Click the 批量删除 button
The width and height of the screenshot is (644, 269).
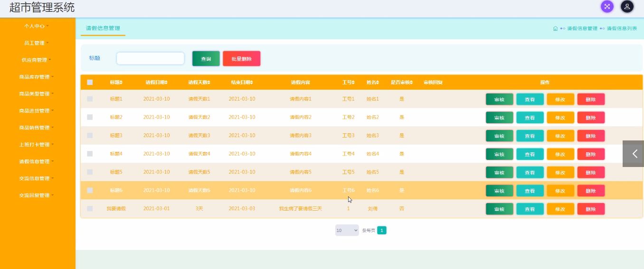click(x=242, y=59)
